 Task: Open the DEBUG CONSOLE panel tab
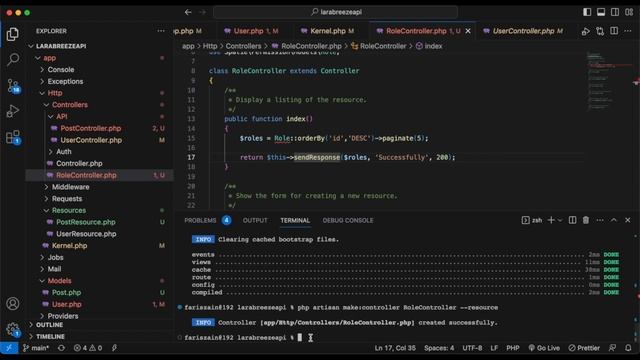click(348, 220)
